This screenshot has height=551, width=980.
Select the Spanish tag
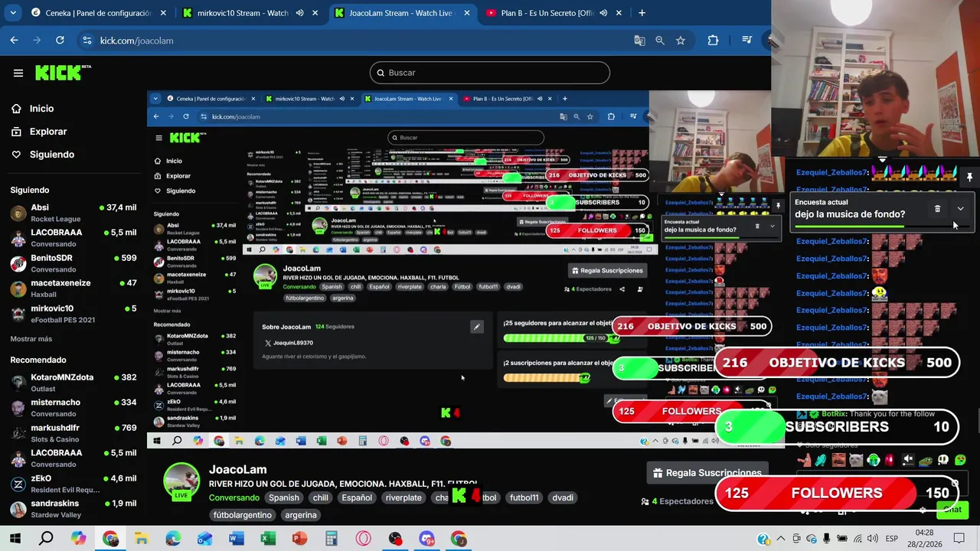click(x=283, y=497)
